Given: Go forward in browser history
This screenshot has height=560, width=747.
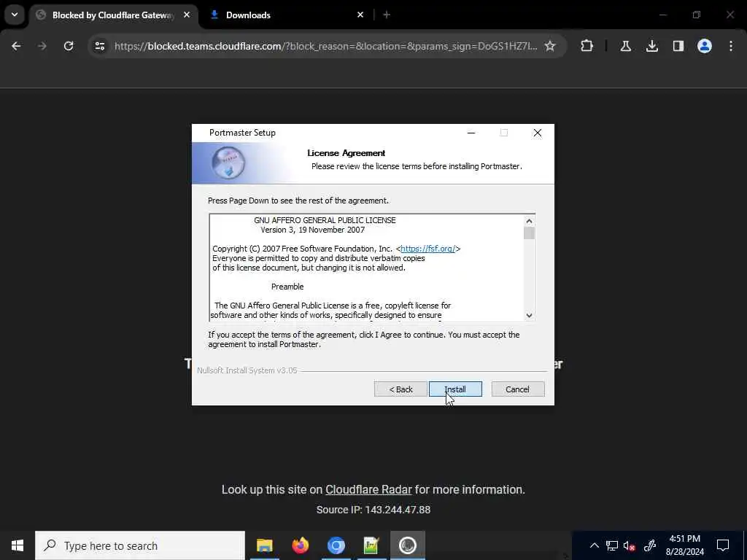Looking at the screenshot, I should pyautogui.click(x=42, y=46).
